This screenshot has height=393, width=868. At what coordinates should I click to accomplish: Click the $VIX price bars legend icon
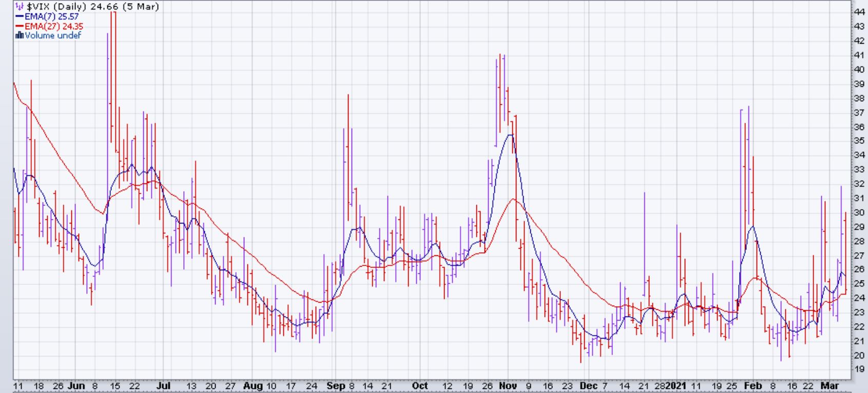pos(20,7)
